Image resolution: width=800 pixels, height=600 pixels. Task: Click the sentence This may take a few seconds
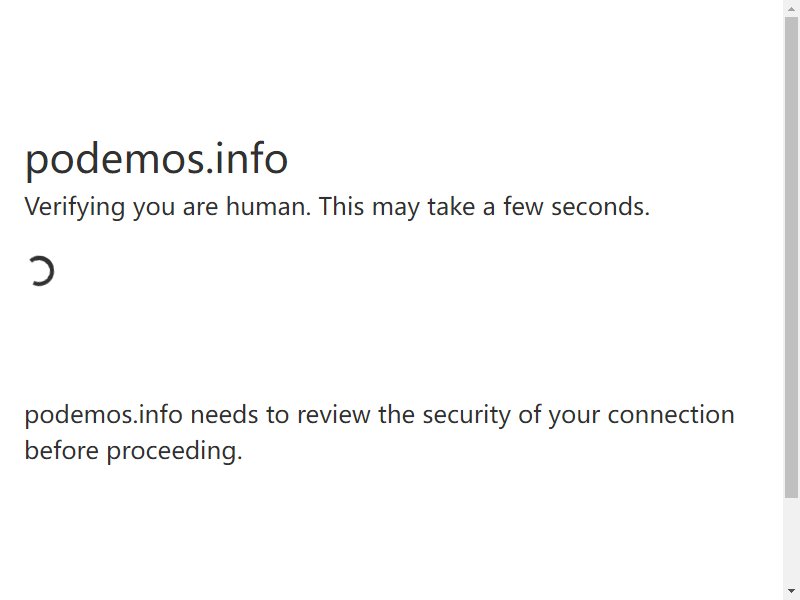point(484,207)
